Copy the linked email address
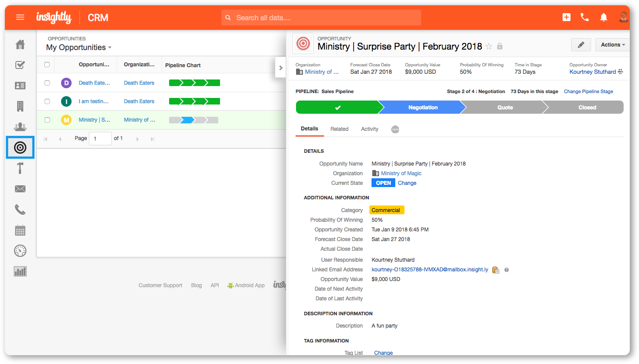This screenshot has width=639, height=364. point(496,270)
